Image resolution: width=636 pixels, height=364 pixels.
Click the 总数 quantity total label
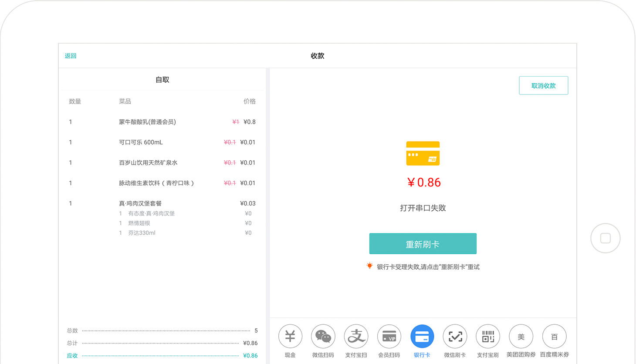pos(72,330)
